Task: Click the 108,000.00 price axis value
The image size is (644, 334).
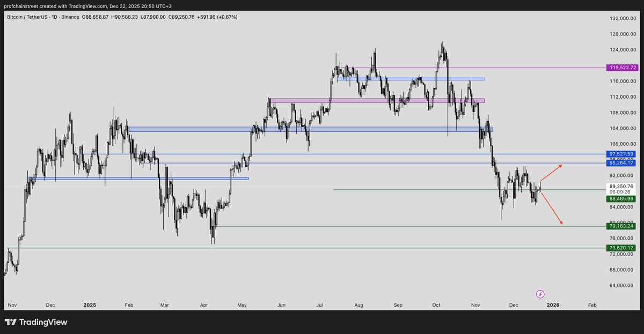Action: 623,113
